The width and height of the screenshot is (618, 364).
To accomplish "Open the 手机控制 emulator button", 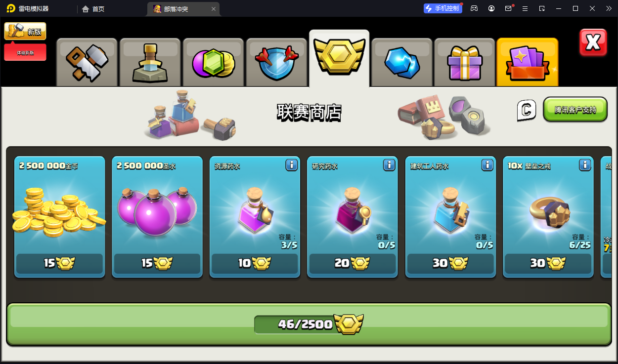I will (x=442, y=8).
